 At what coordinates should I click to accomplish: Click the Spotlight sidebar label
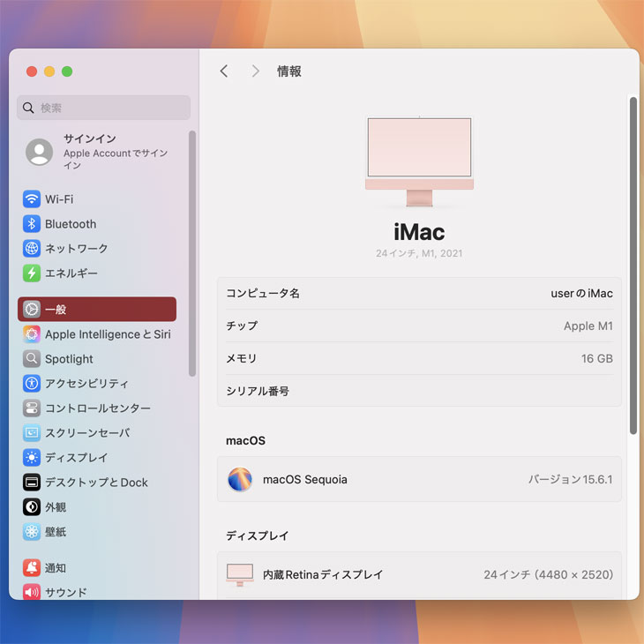69,359
